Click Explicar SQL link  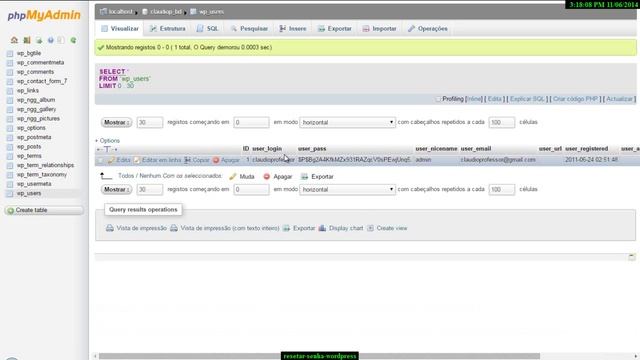(x=527, y=99)
